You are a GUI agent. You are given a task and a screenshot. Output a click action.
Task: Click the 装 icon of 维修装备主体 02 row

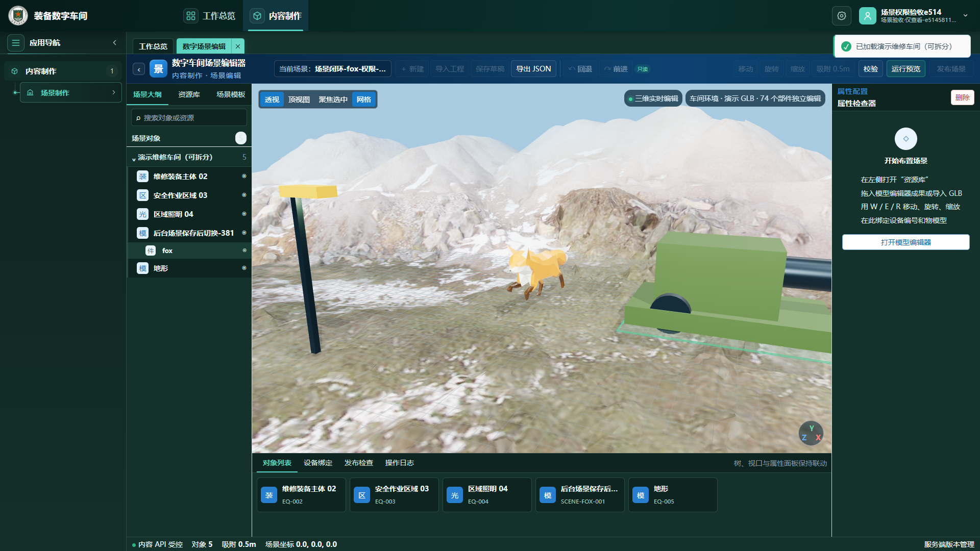pyautogui.click(x=143, y=177)
